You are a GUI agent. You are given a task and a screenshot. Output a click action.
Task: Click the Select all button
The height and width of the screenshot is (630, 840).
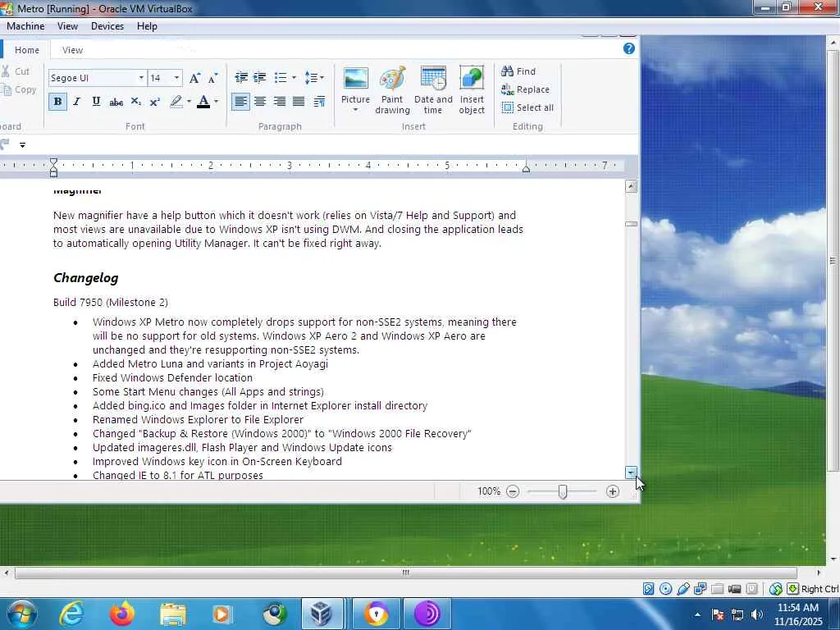tap(527, 107)
